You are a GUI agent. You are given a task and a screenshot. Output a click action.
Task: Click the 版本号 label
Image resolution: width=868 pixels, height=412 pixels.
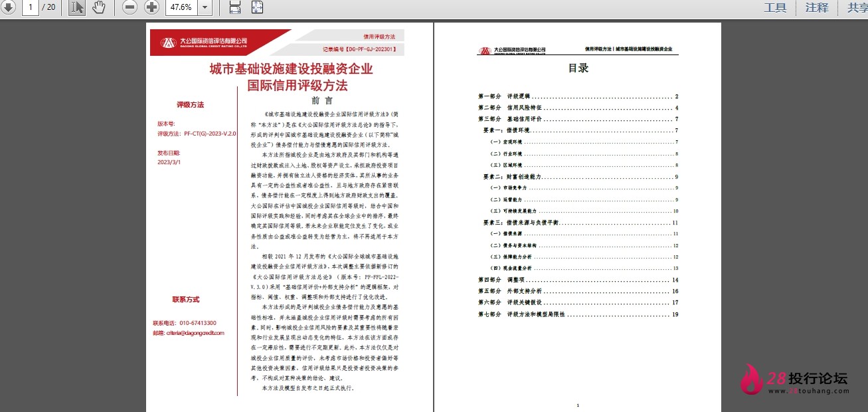click(166, 124)
